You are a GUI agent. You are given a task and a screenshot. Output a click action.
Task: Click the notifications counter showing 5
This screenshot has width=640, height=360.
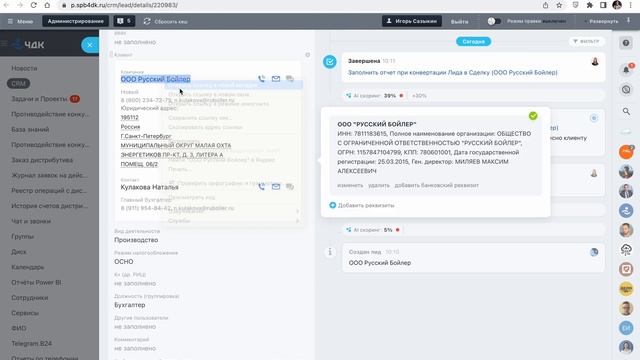[124, 21]
